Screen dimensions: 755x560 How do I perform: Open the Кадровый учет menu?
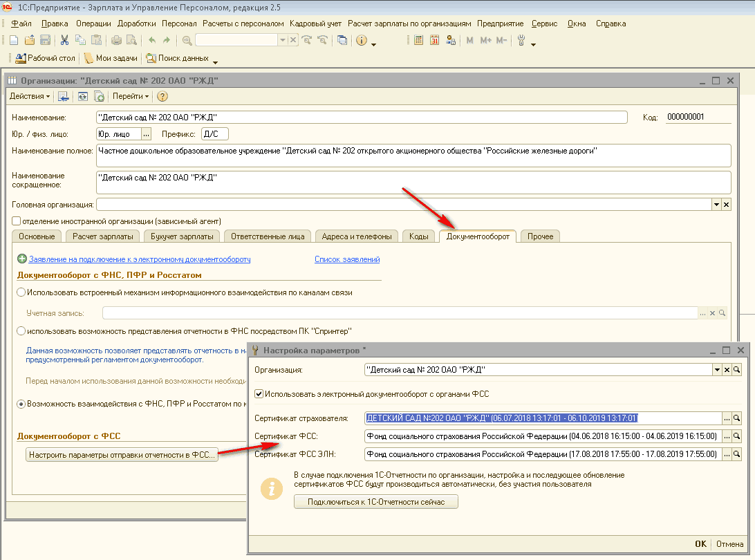pyautogui.click(x=315, y=24)
